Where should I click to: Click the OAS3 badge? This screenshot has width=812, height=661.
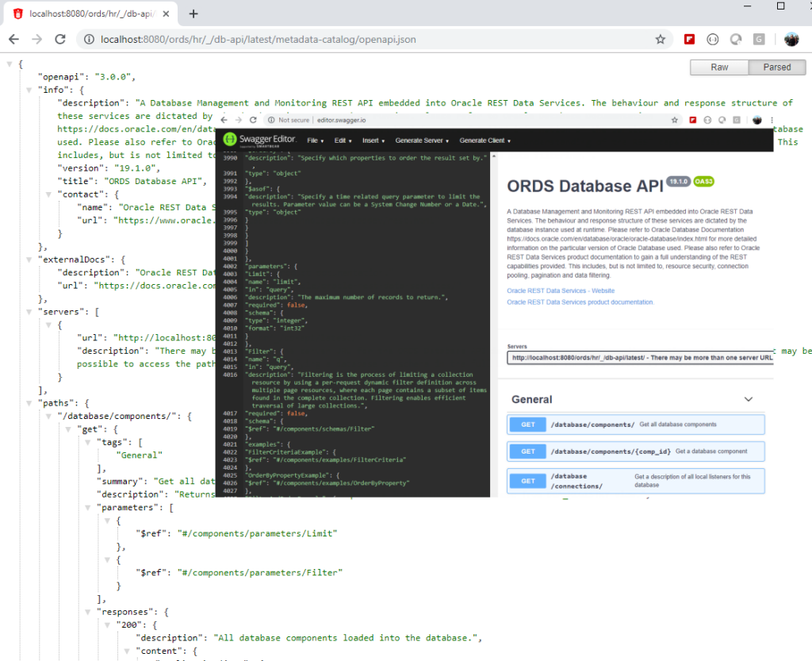(x=704, y=181)
